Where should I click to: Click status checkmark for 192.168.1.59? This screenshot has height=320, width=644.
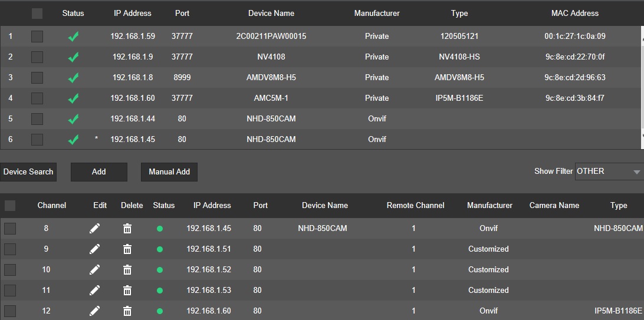(x=73, y=37)
